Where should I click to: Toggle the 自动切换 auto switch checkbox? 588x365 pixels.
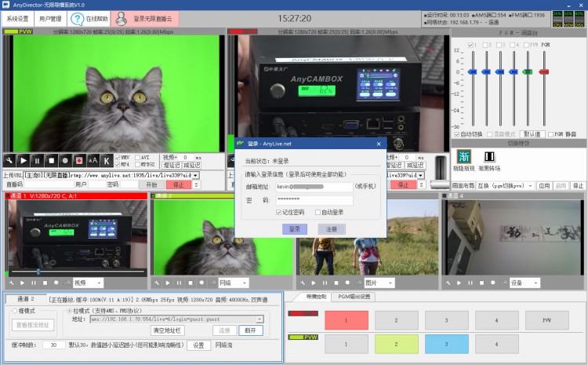point(457,134)
